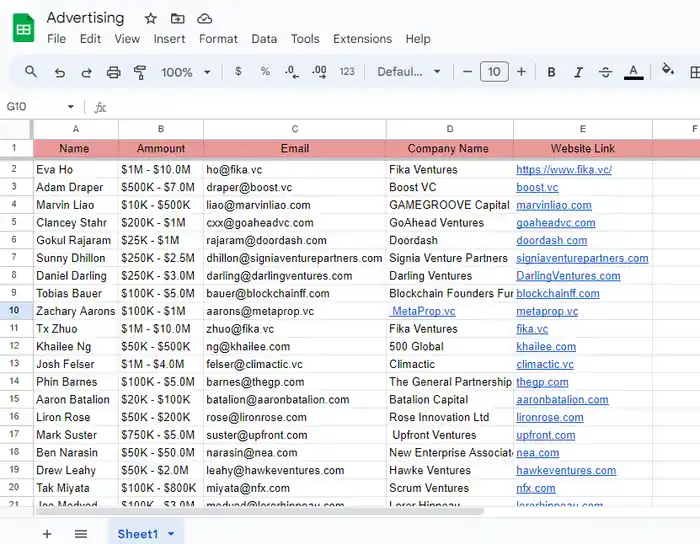Increase decimal places
Image resolution: width=700 pixels, height=544 pixels.
(320, 72)
